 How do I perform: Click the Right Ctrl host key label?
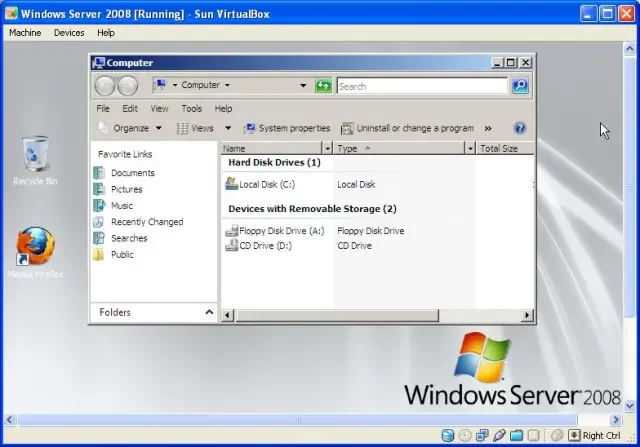[601, 436]
